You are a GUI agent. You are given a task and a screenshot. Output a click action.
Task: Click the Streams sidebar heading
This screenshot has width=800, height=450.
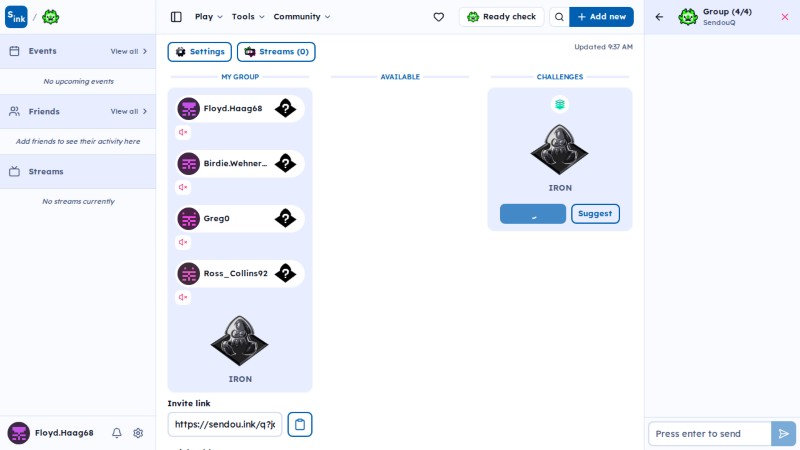46,171
